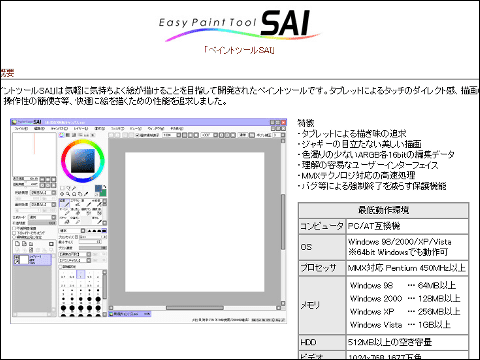This screenshot has height=360, width=480.
Task: Open the 画用紙質感 effect dropdown
Action: pyautogui.click(x=43, y=193)
